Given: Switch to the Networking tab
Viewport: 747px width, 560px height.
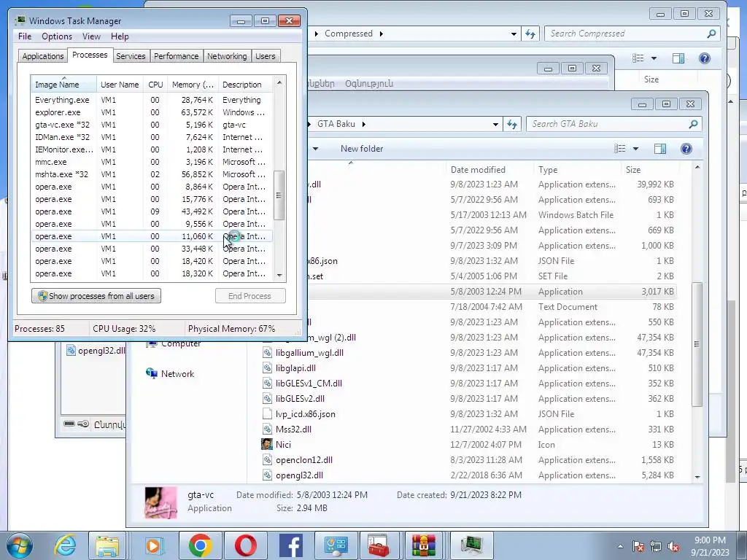Looking at the screenshot, I should pyautogui.click(x=227, y=56).
